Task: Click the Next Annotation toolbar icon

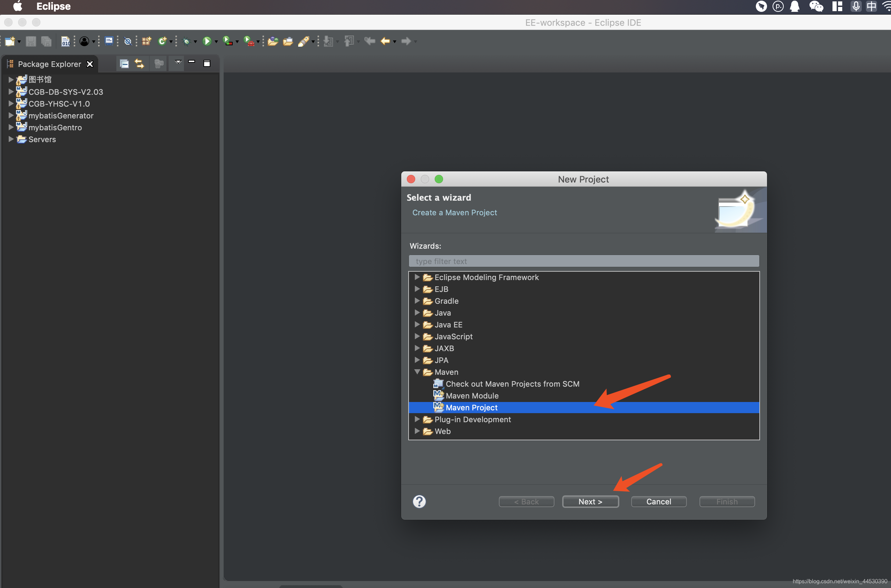Action: [328, 41]
